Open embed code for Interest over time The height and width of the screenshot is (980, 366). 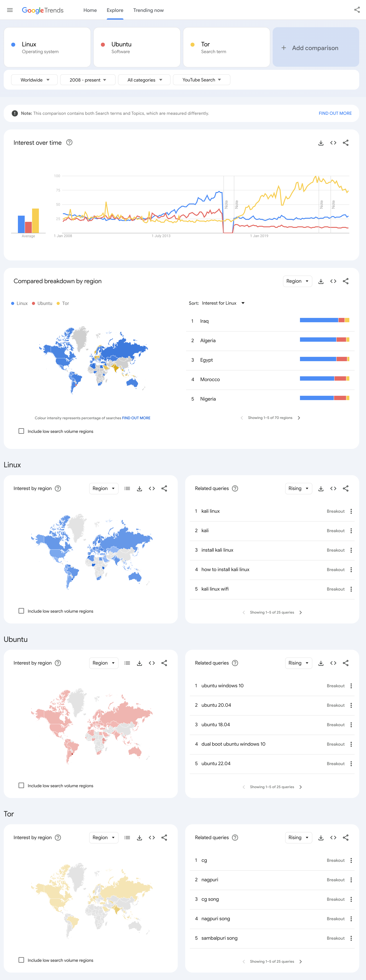tap(333, 143)
